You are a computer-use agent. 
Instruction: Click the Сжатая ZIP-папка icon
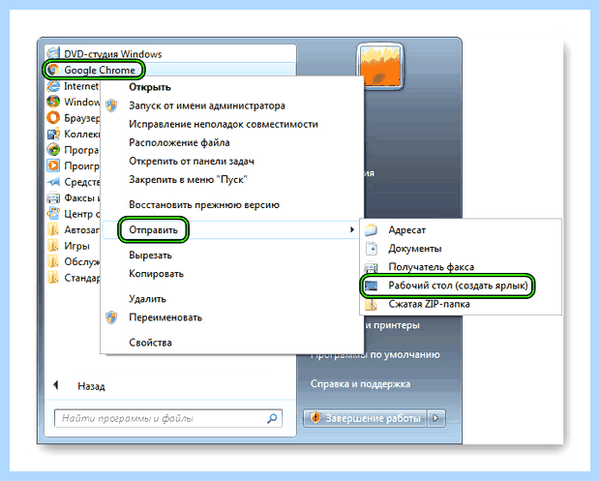(371, 304)
